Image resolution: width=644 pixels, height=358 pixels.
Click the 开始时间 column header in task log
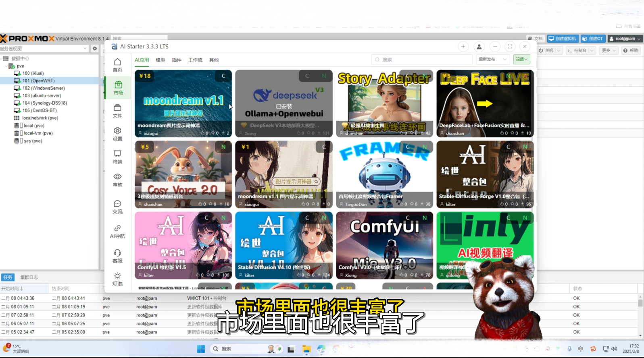pyautogui.click(x=24, y=289)
